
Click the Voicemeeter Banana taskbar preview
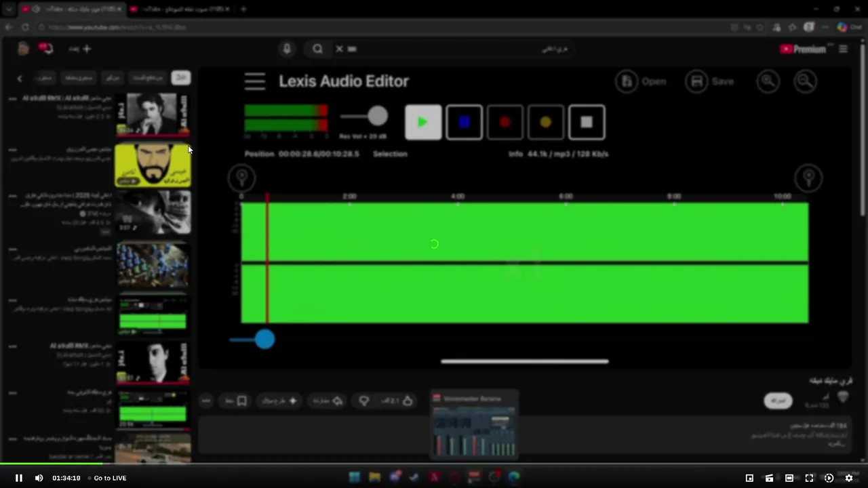coord(474,425)
